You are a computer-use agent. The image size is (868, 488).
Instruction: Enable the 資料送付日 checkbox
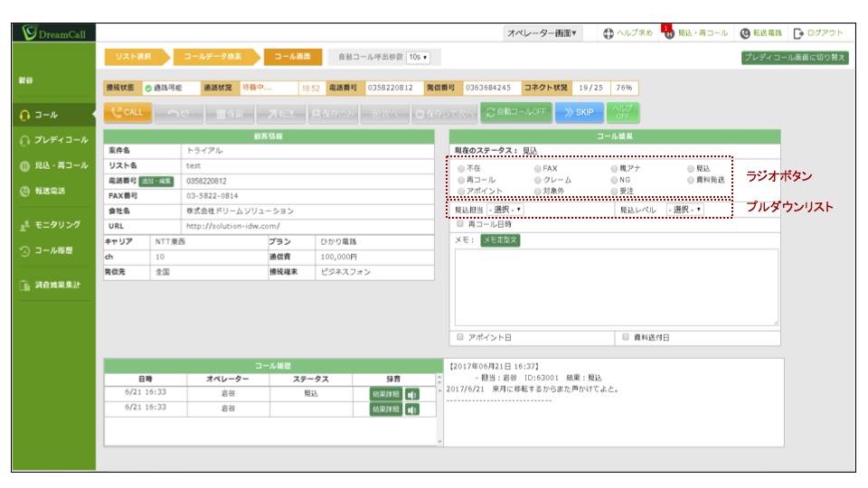626,337
